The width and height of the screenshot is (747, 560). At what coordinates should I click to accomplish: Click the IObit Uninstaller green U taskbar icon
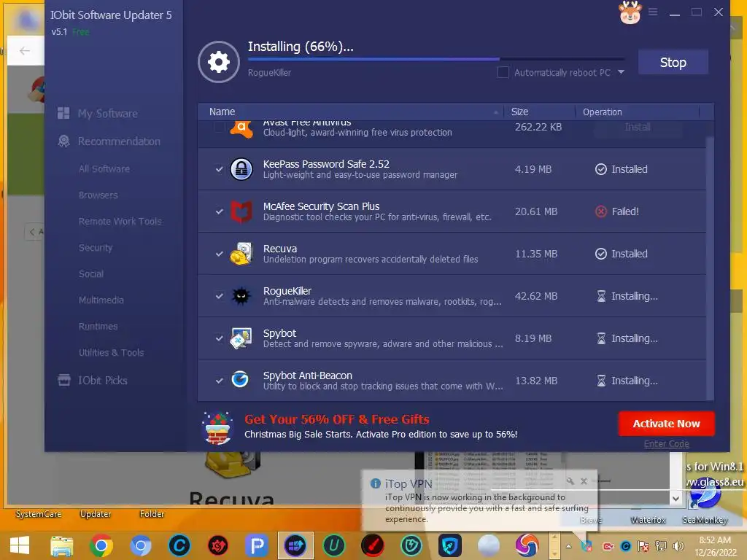pyautogui.click(x=334, y=545)
